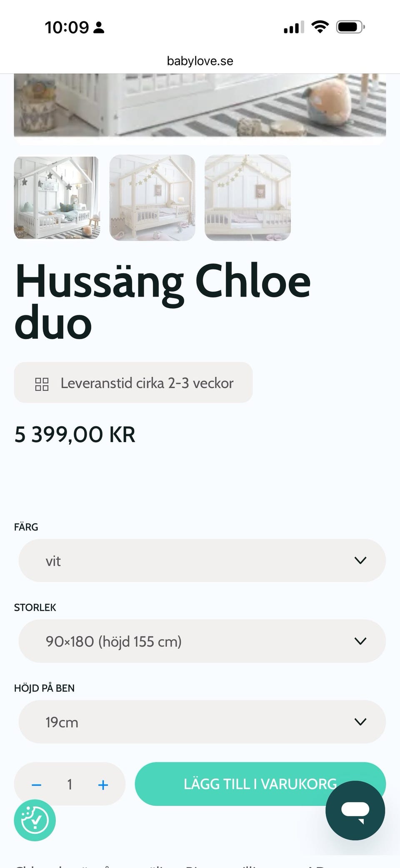Select the white house bed thumbnail
Screen dimensions: 400x868
(57, 198)
